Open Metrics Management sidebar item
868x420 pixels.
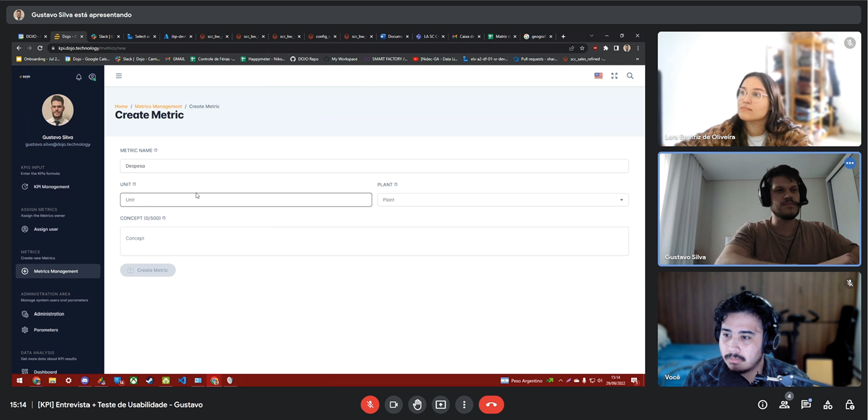click(58, 271)
